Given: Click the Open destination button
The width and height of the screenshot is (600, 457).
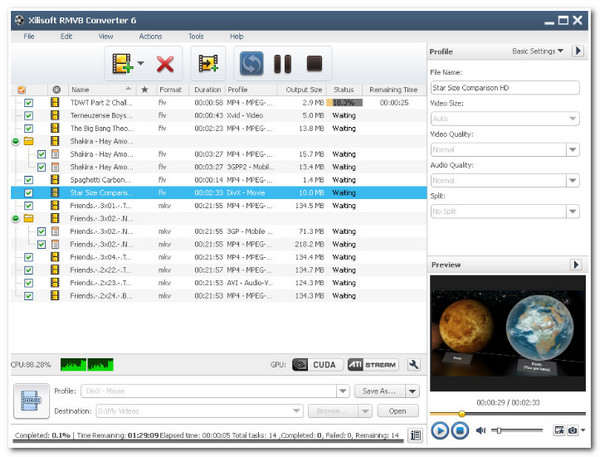Looking at the screenshot, I should pos(398,411).
